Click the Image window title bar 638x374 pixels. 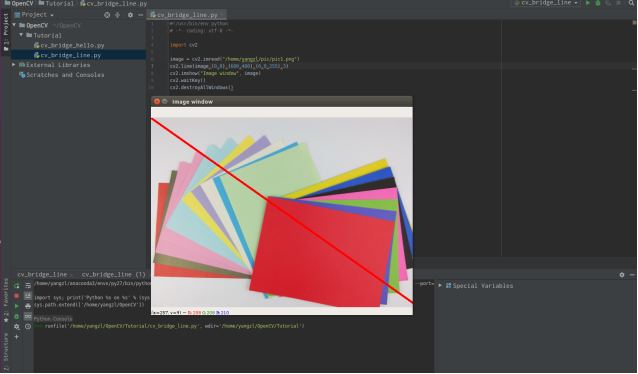[x=282, y=101]
